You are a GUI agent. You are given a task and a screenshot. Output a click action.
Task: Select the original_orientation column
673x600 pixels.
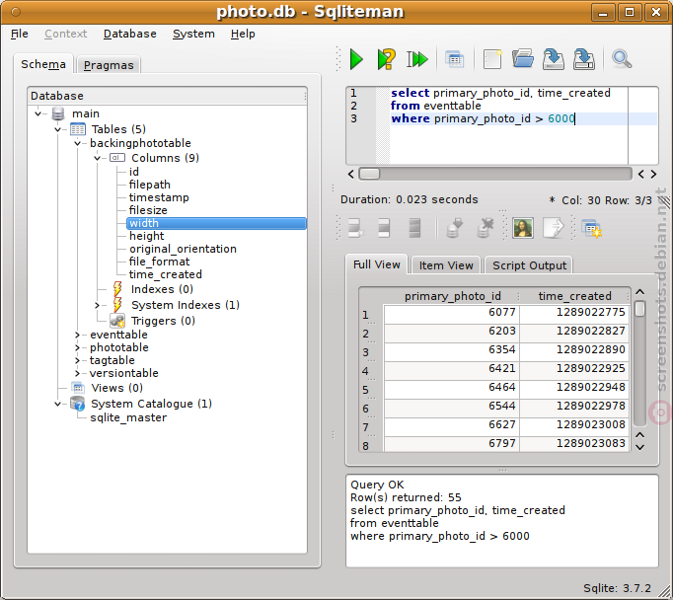coord(183,249)
